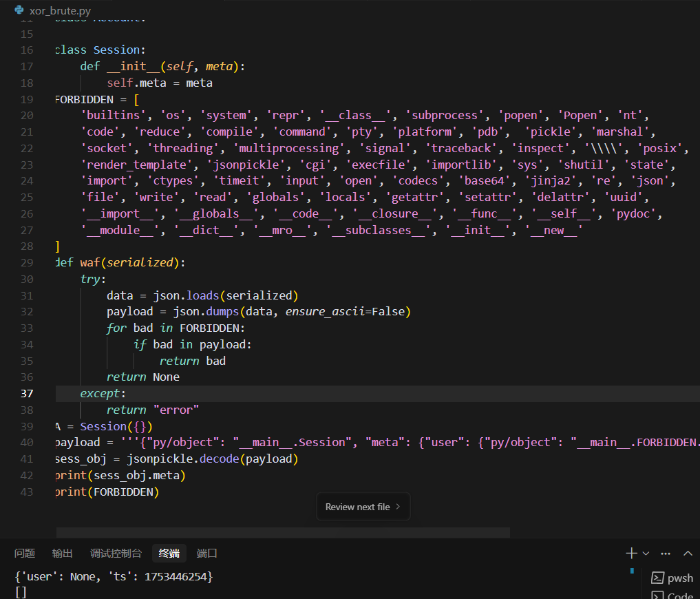Click line number 37 in gutter
The image size is (700, 599).
point(27,394)
